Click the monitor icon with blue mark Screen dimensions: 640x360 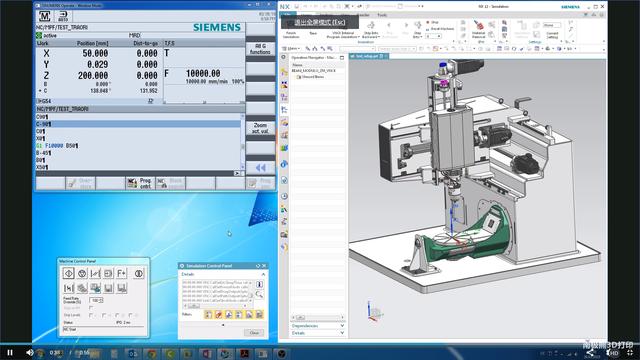pyautogui.click(x=95, y=288)
